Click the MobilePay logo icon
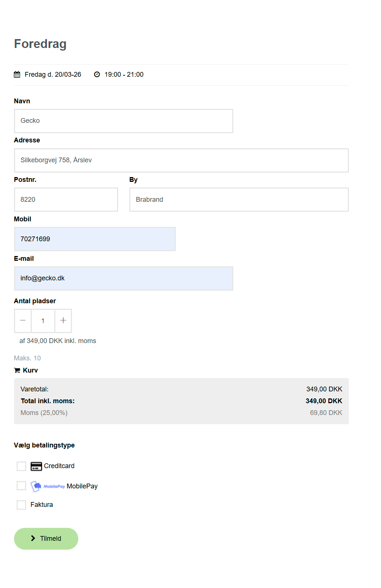This screenshot has width=381, height=588. coord(48,486)
